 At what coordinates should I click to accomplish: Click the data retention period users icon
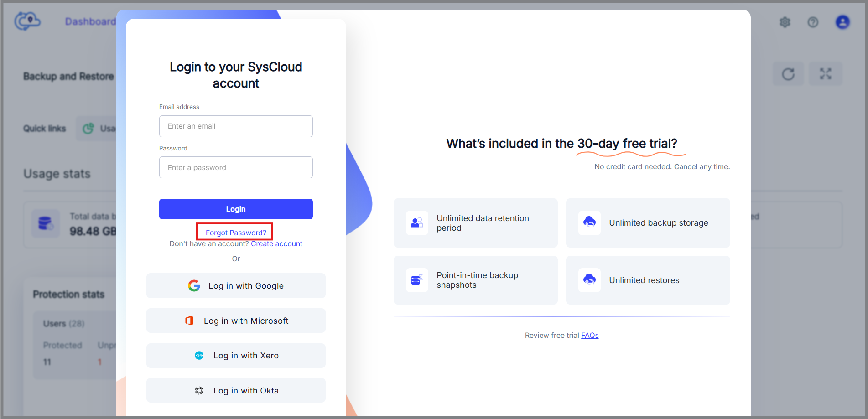[417, 222]
